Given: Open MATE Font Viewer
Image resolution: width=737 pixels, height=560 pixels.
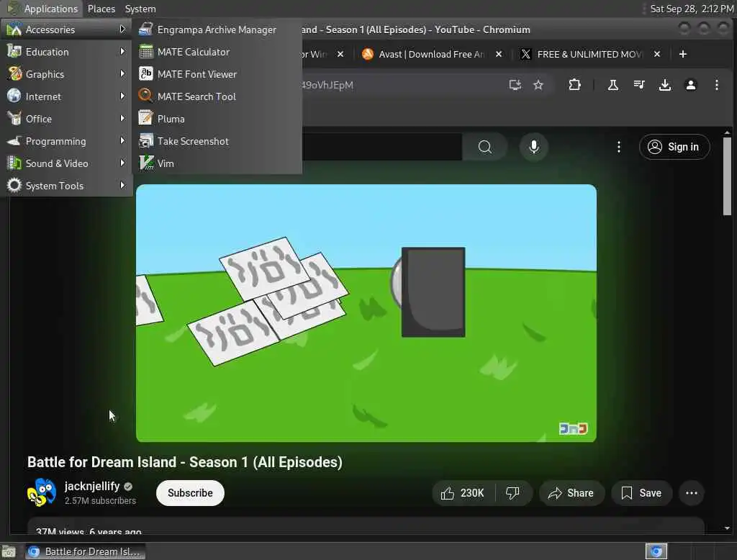Looking at the screenshot, I should click(217, 74).
